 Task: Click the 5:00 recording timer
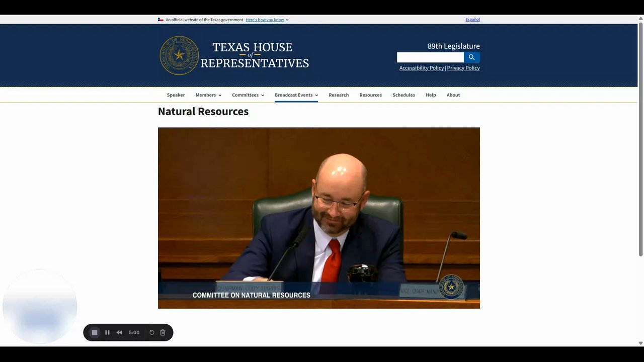click(x=134, y=332)
